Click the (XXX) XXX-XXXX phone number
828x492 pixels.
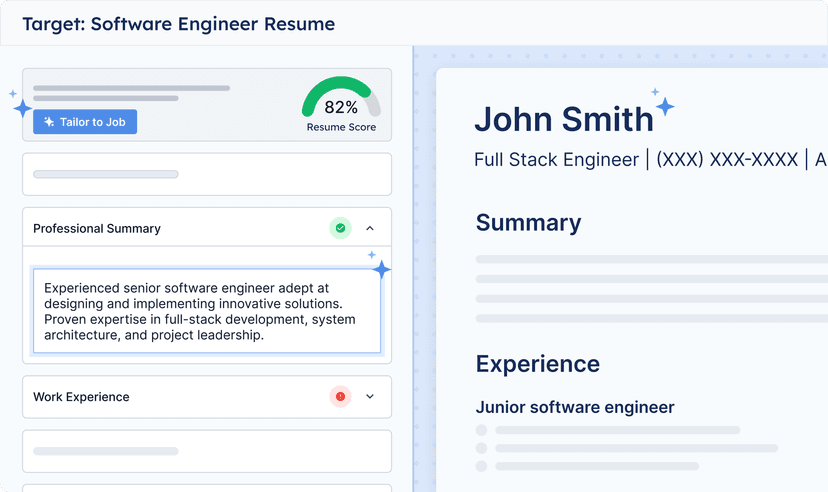(x=727, y=159)
